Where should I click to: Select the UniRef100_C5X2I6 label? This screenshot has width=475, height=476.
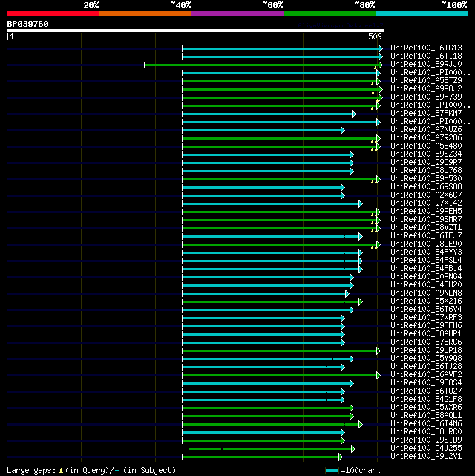426,301
